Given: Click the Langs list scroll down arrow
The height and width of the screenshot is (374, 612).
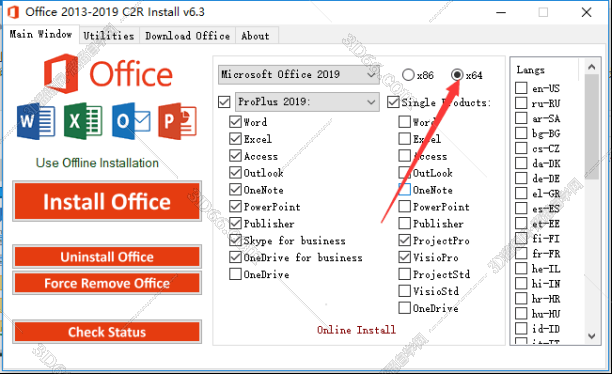Looking at the screenshot, I should pyautogui.click(x=592, y=336).
